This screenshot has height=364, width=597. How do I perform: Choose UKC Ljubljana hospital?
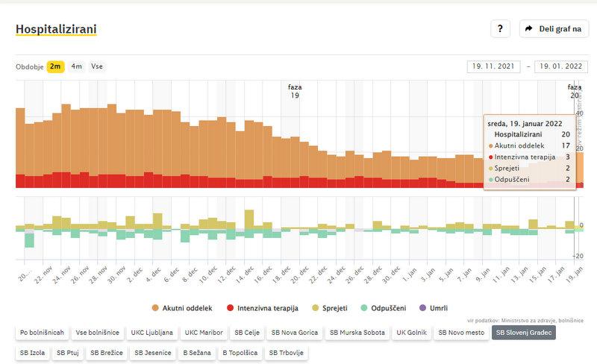click(x=152, y=332)
